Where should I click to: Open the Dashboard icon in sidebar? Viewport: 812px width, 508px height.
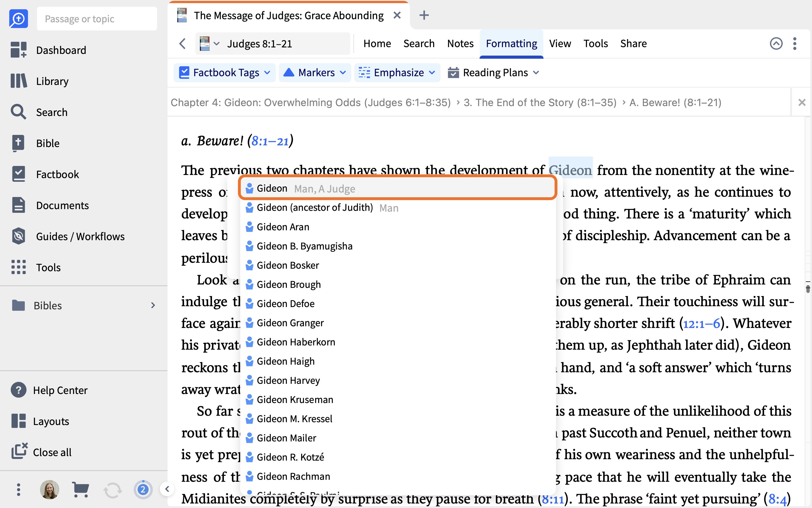click(18, 50)
